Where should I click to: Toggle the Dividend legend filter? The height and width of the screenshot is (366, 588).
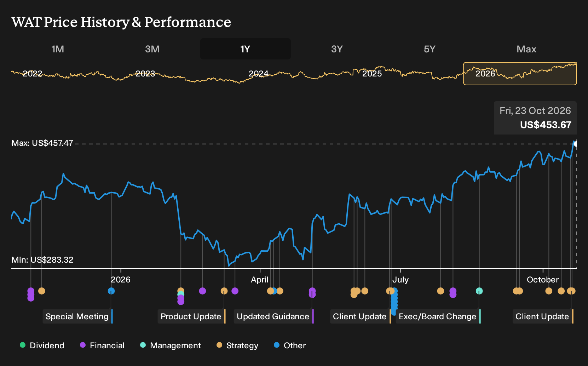pos(42,345)
